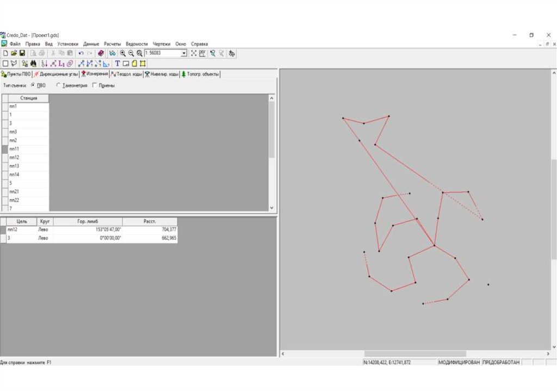Open the Расчеты menu
The height and width of the screenshot is (392, 557).
(x=113, y=43)
